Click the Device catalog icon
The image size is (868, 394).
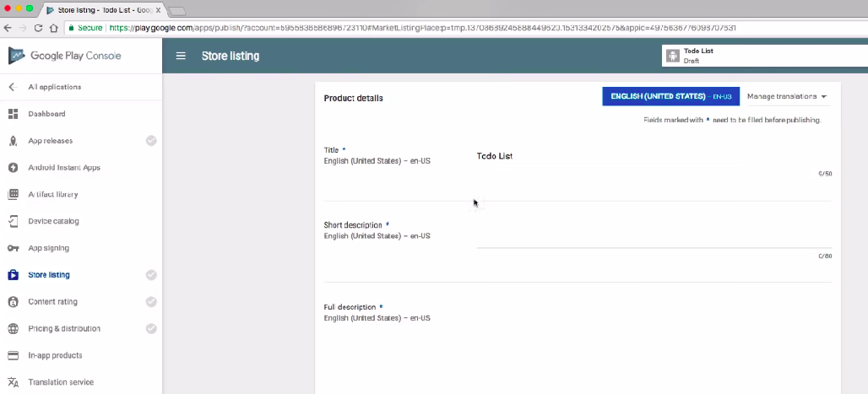point(14,221)
